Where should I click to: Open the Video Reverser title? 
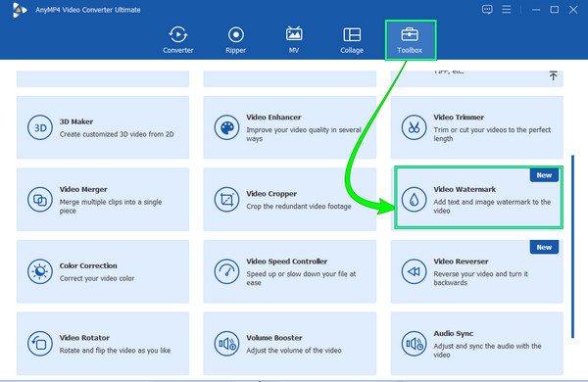tap(461, 262)
